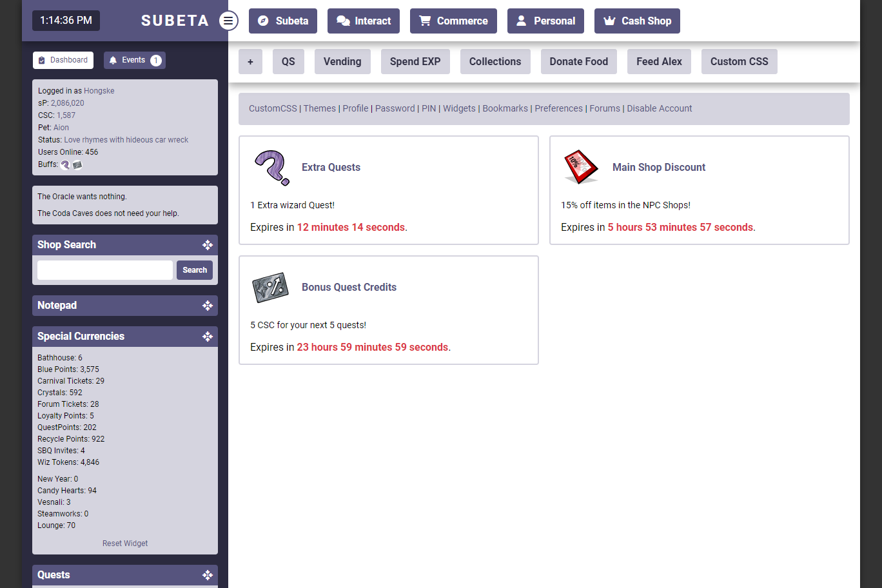Image resolution: width=882 pixels, height=588 pixels.
Task: Open the Commerce dropdown menu
Action: (453, 21)
